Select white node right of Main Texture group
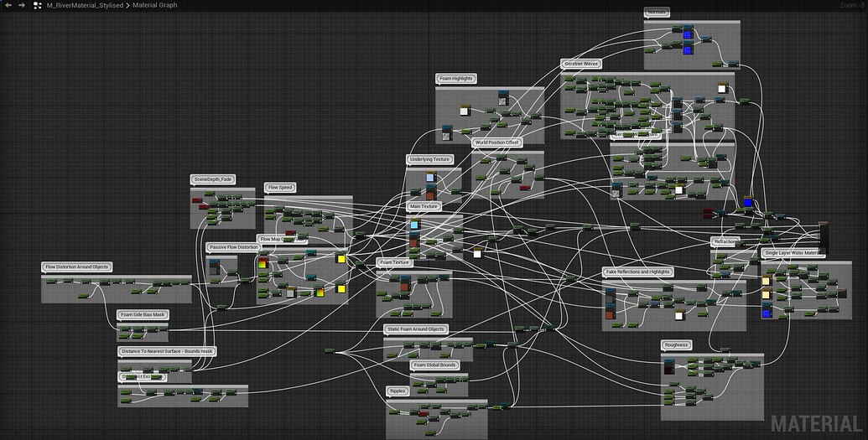The image size is (868, 440). coord(477,253)
